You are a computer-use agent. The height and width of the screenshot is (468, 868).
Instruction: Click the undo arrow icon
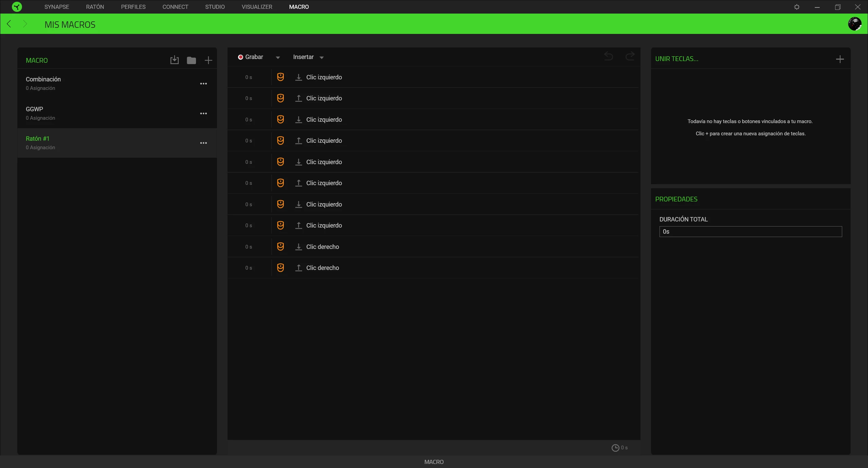(x=609, y=56)
